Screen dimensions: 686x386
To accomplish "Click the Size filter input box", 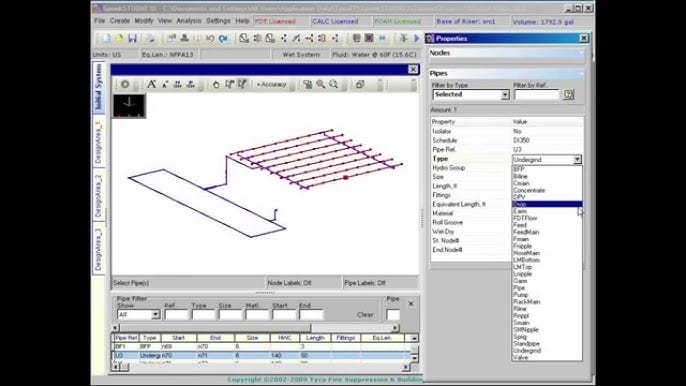I will point(230,314).
